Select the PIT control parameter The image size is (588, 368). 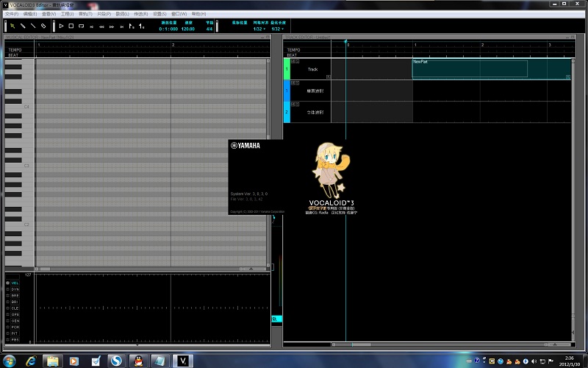coord(15,333)
